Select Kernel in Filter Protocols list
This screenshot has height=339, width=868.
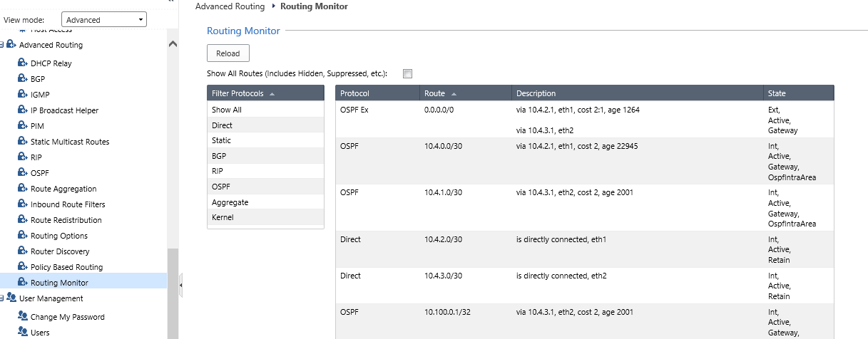tap(223, 218)
